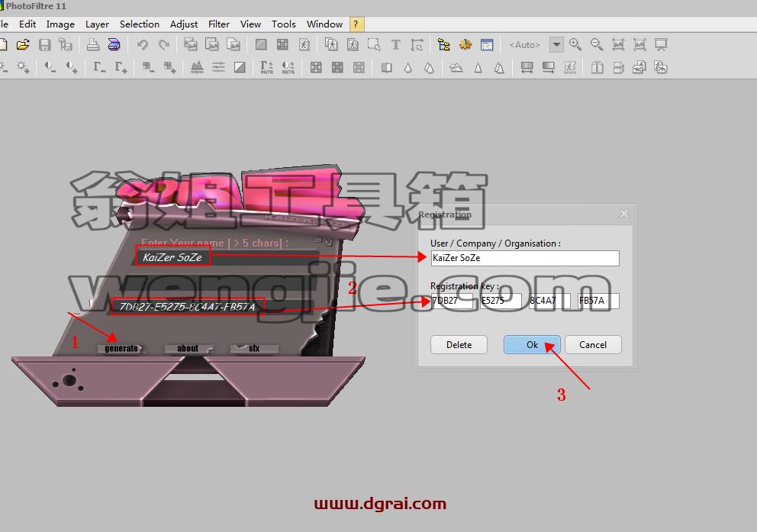757x532 pixels.
Task: Click the horizontal flip icon
Action: [x=598, y=68]
